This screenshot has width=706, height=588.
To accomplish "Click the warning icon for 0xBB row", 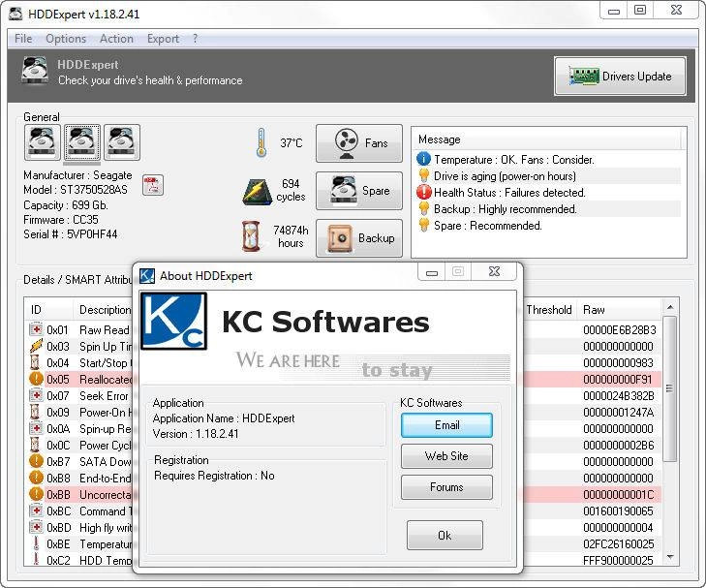I will pos(36,494).
